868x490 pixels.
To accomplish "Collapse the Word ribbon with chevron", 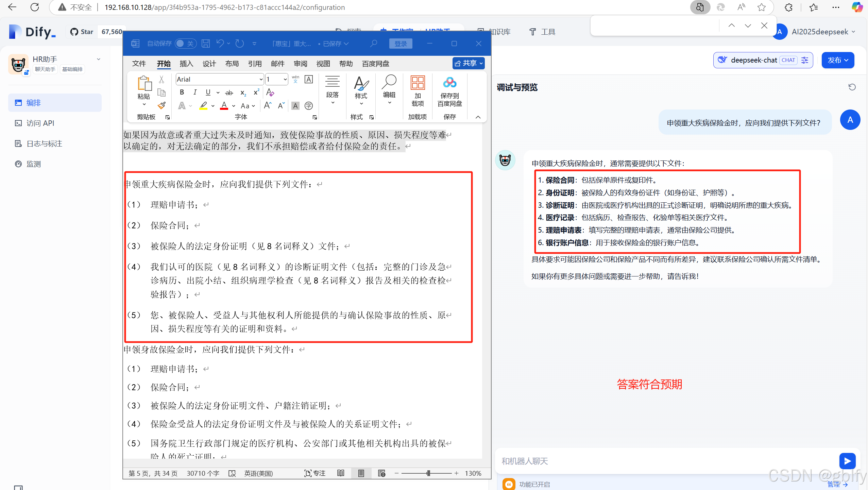I will tap(478, 117).
